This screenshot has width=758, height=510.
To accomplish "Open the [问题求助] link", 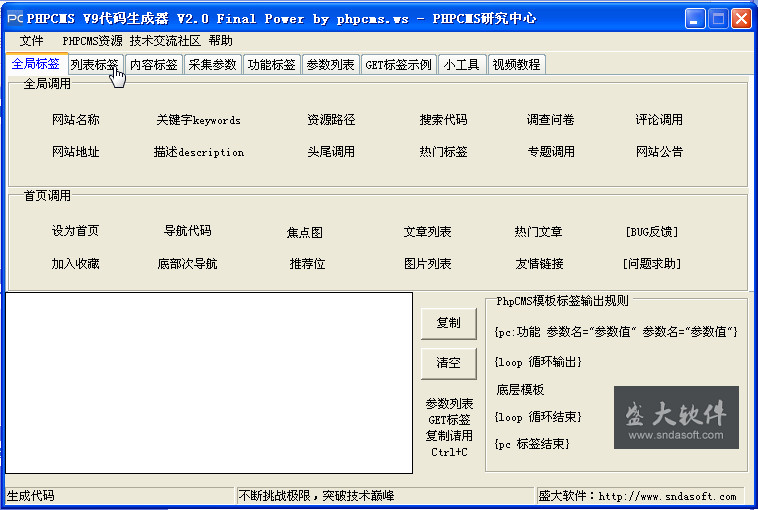I will pos(652,263).
